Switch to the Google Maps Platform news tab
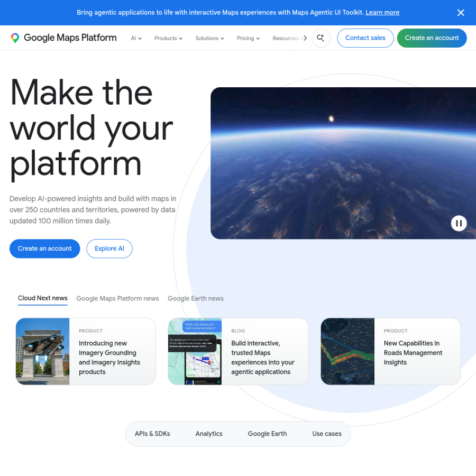The height and width of the screenshot is (476, 476). [117, 298]
